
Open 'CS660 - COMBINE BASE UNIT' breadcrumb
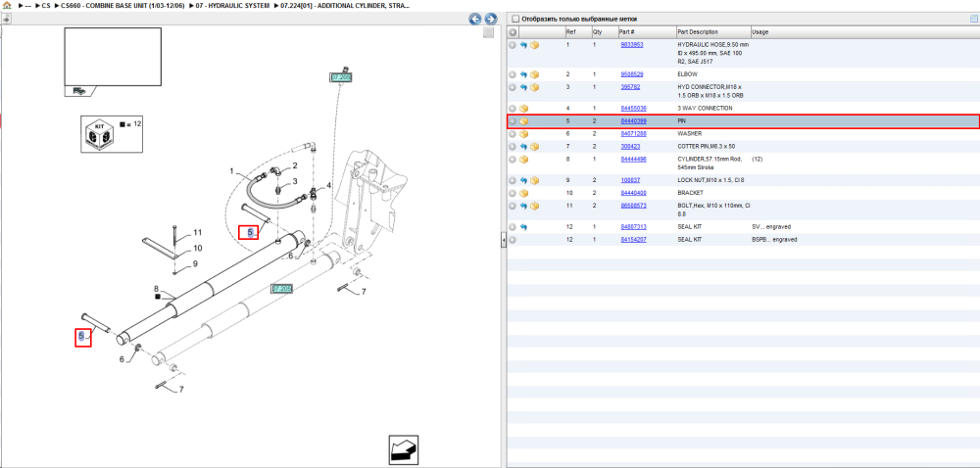point(122,5)
